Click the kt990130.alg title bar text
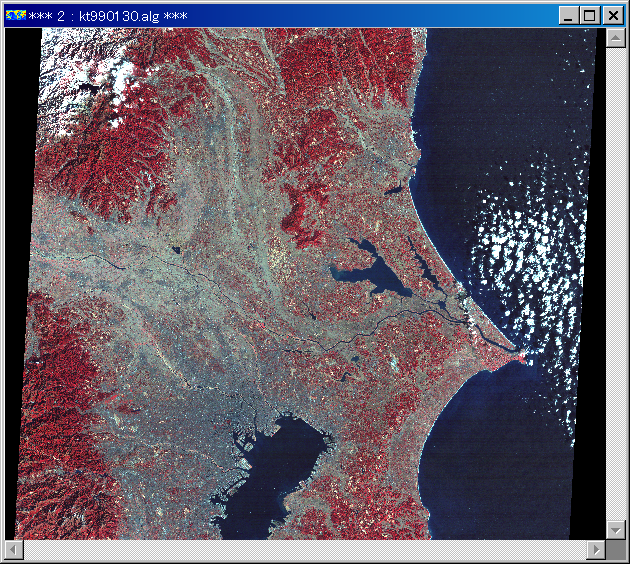This screenshot has width=630, height=564. pyautogui.click(x=108, y=16)
